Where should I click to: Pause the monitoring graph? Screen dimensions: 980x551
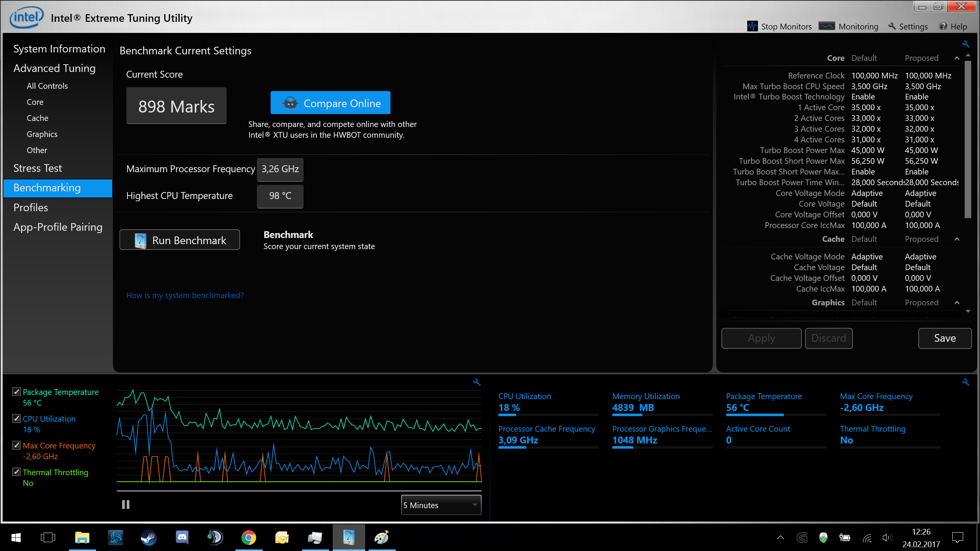[x=126, y=505]
